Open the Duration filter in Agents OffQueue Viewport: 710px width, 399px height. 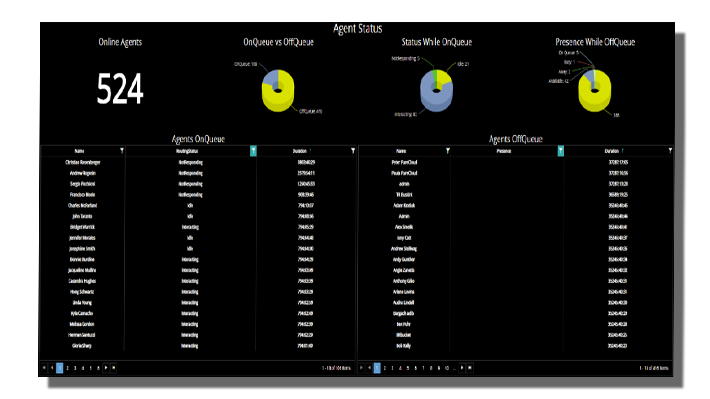tap(670, 150)
